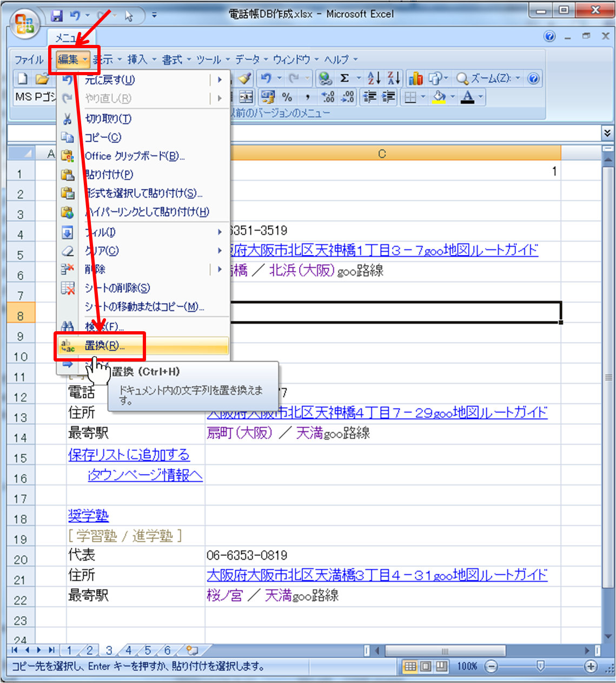Sort descending with the Z-A icon
The width and height of the screenshot is (616, 683).
click(x=394, y=78)
